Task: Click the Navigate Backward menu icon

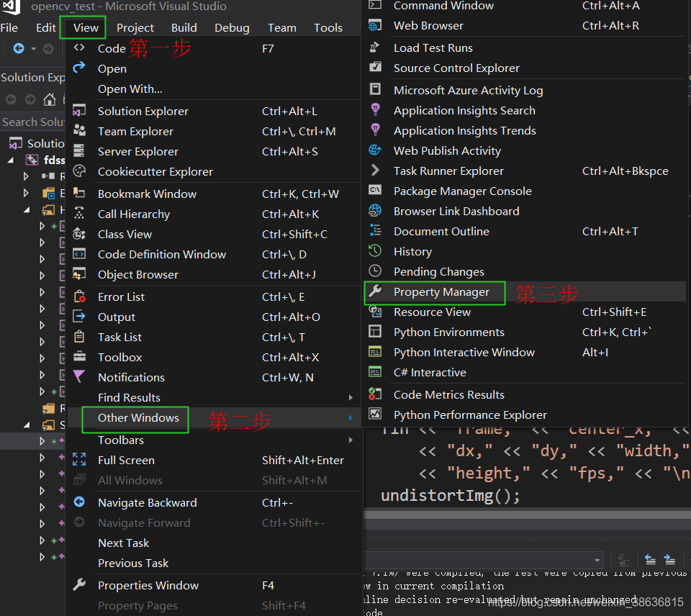Action: click(x=79, y=502)
